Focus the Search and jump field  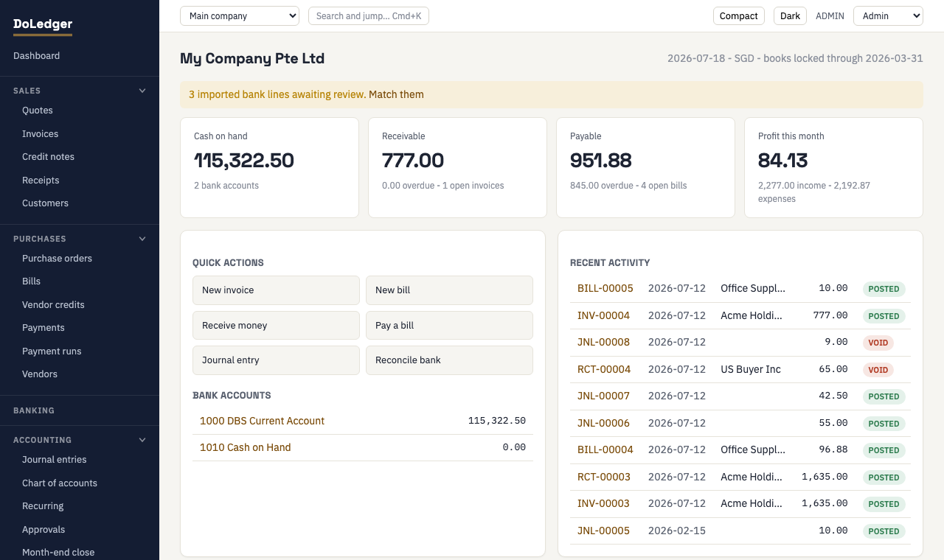(x=369, y=15)
